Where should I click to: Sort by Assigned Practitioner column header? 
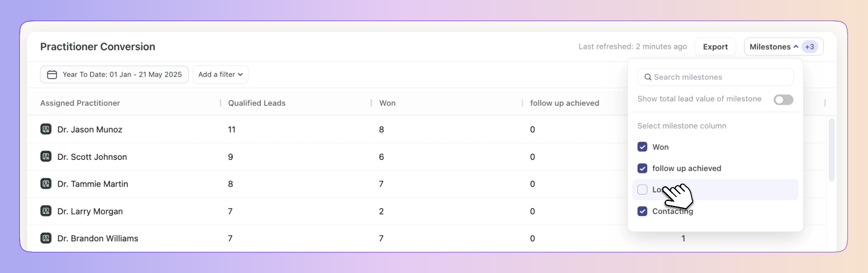click(x=80, y=103)
